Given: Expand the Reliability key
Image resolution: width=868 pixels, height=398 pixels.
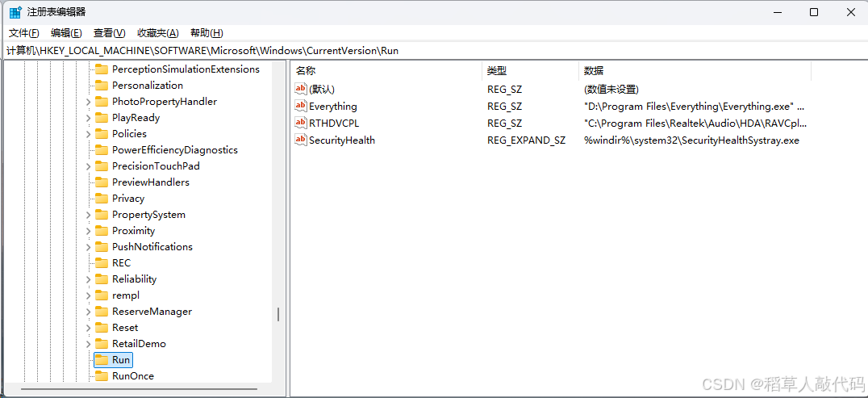Looking at the screenshot, I should coord(88,279).
